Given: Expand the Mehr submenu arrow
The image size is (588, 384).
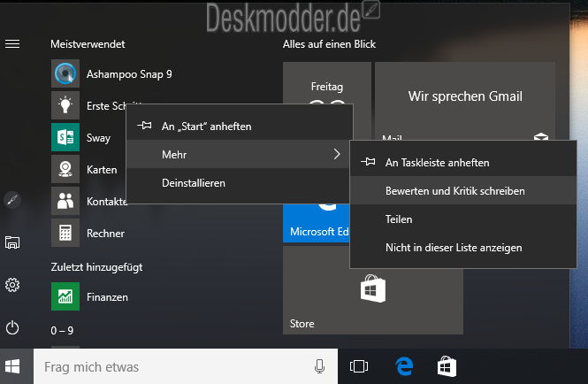Looking at the screenshot, I should pyautogui.click(x=337, y=154).
